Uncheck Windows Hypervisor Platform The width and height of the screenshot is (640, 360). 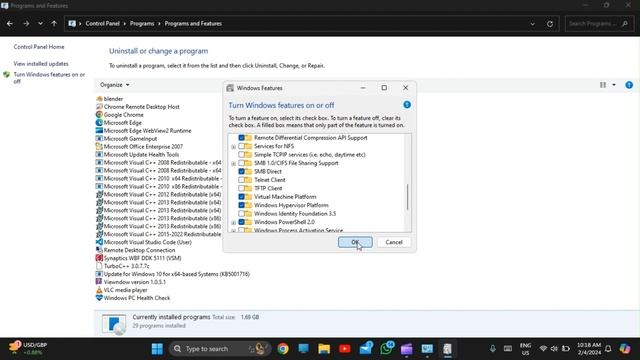[x=242, y=205]
